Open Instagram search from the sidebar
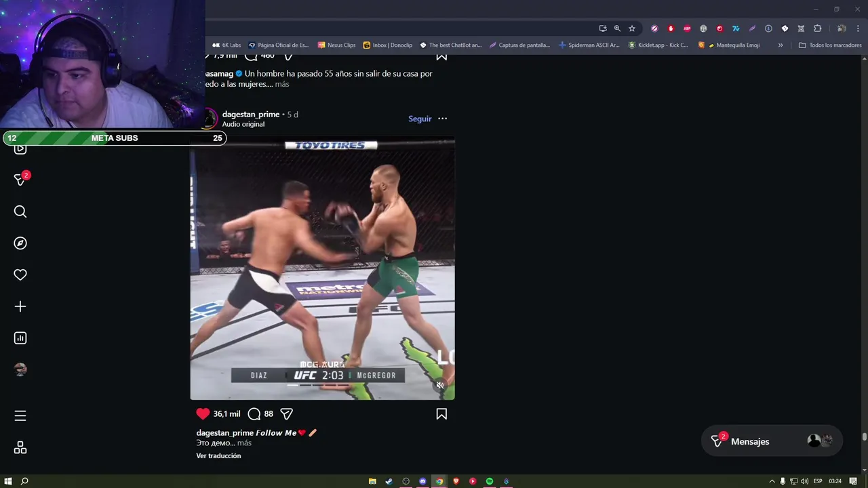Screen dimensions: 868x488 20,211
